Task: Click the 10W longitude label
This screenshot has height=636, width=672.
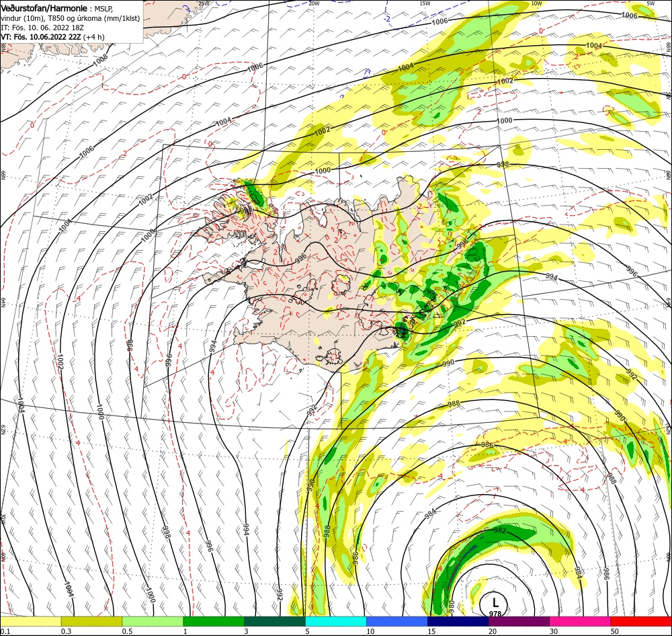Action: 536,3
